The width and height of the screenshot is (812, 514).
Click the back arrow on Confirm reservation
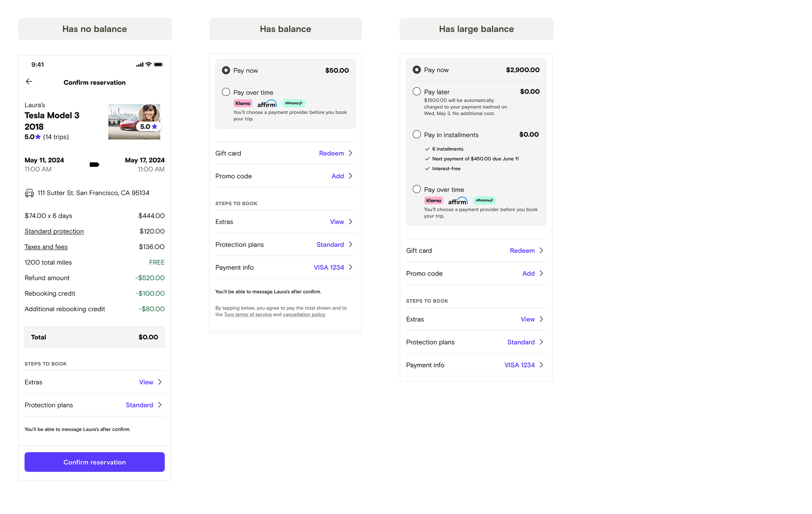(29, 82)
